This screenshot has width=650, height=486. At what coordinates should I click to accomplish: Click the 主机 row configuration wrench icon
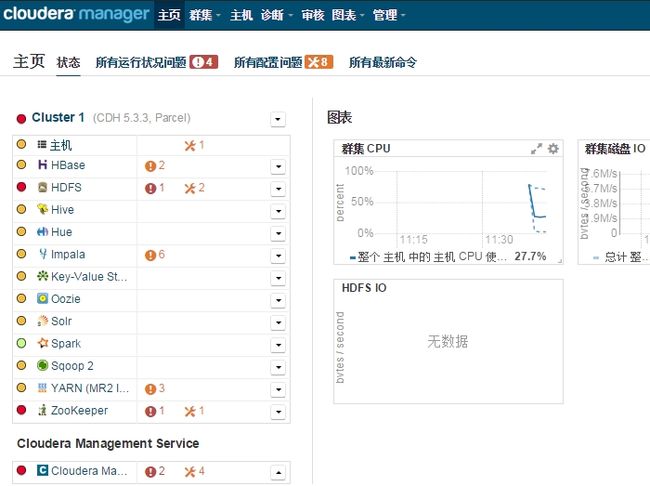coord(190,146)
